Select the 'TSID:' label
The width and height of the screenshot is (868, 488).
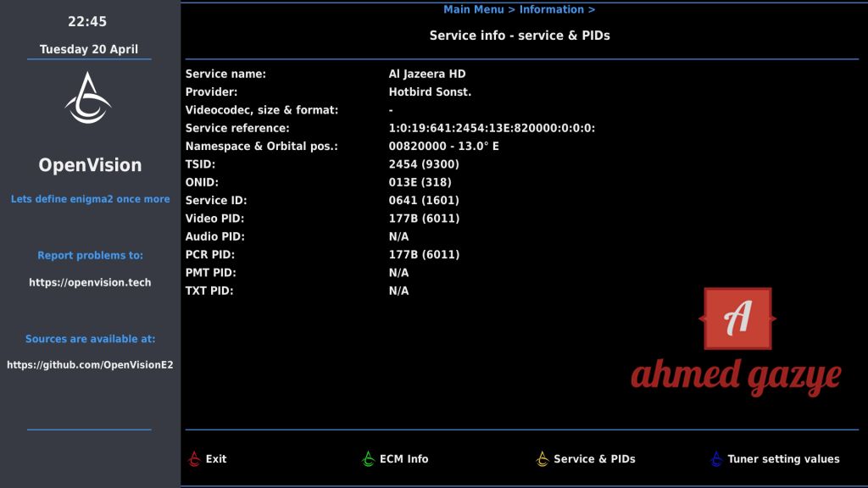pos(200,164)
